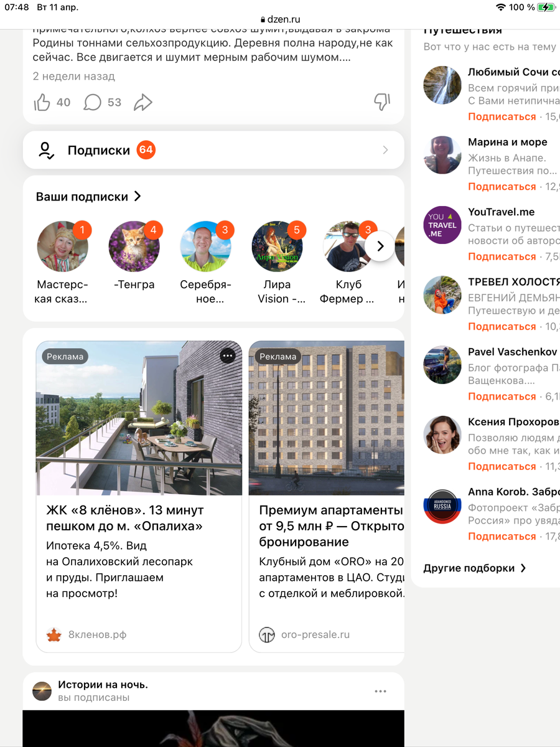Viewport: 560px width, 747px height.
Task: Open 8кленов.рф site link
Action: coord(98,635)
